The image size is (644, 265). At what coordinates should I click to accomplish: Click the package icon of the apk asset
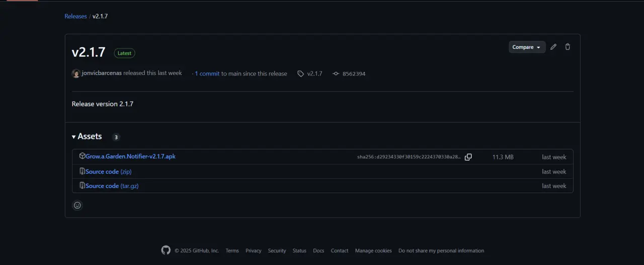click(82, 156)
